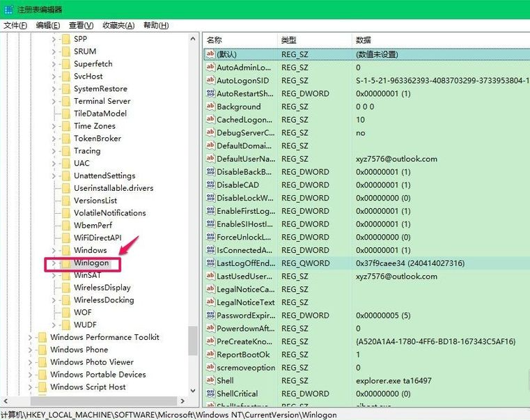Click the string icon of LegalNoticeText value
The height and width of the screenshot is (420, 530).
pyautogui.click(x=210, y=302)
